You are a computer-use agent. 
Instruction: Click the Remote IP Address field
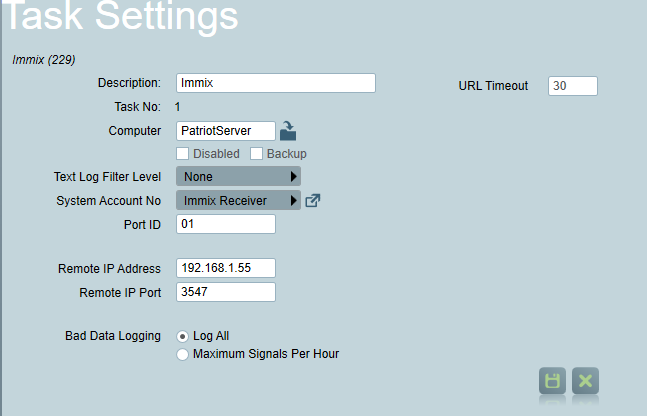pyautogui.click(x=226, y=268)
